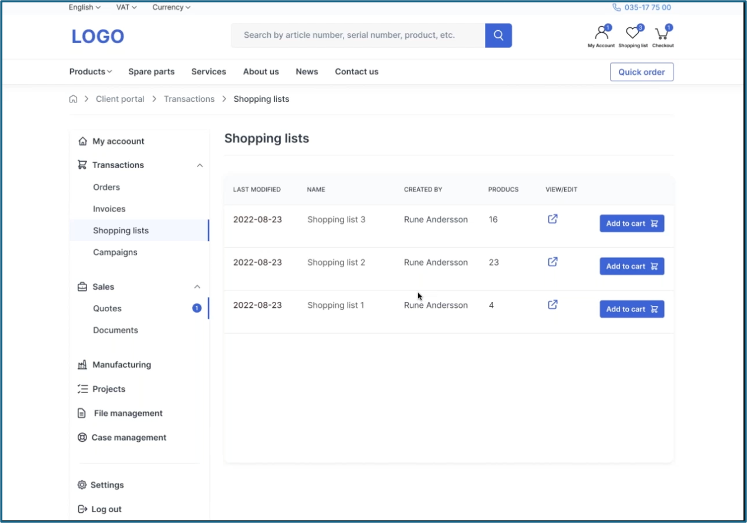Click the search magnifier button
Image resolution: width=748 pixels, height=524 pixels.
click(x=498, y=35)
